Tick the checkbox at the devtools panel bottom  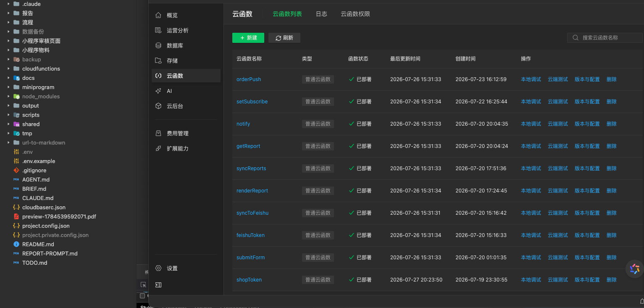(x=142, y=296)
